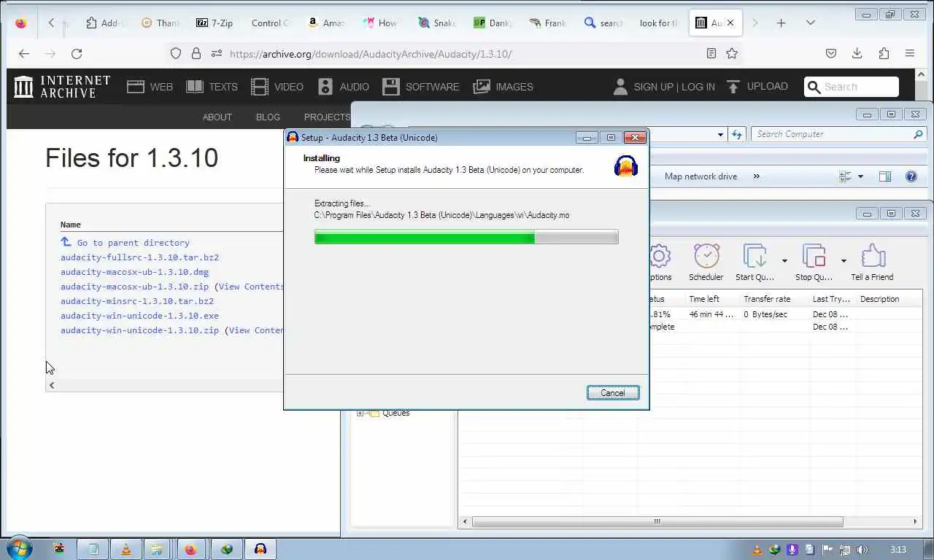Switch to the Control C tab
This screenshot has height=560, width=934.
[x=269, y=23]
